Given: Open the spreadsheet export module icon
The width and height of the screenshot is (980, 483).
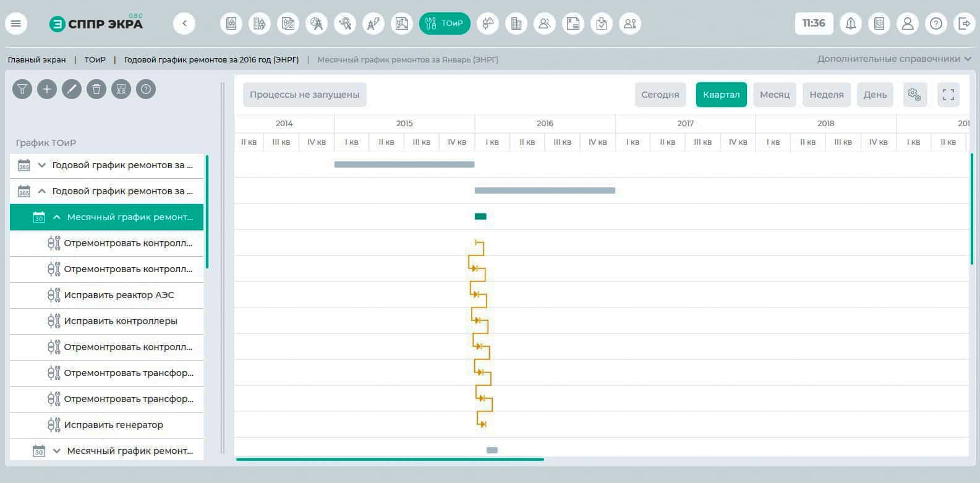Looking at the screenshot, I should tap(573, 24).
